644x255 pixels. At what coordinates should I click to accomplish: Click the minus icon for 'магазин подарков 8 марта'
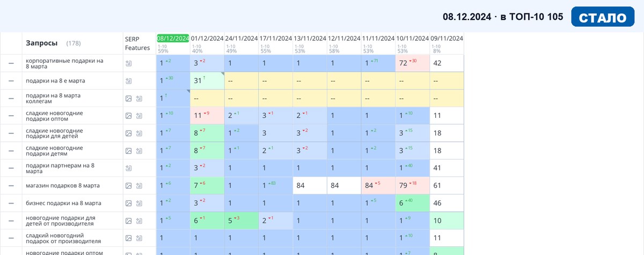(11, 186)
